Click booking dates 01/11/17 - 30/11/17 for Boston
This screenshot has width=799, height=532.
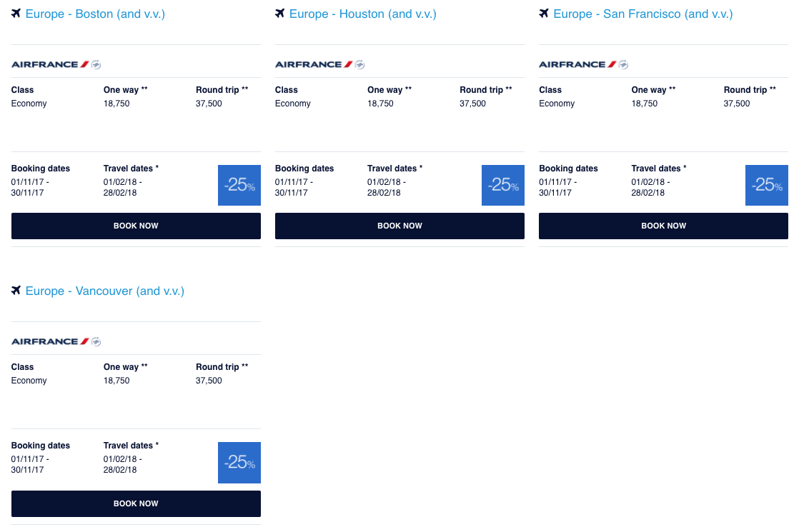[30, 187]
